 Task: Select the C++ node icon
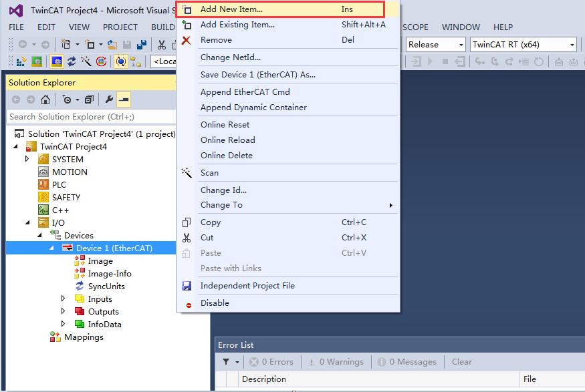click(x=43, y=210)
